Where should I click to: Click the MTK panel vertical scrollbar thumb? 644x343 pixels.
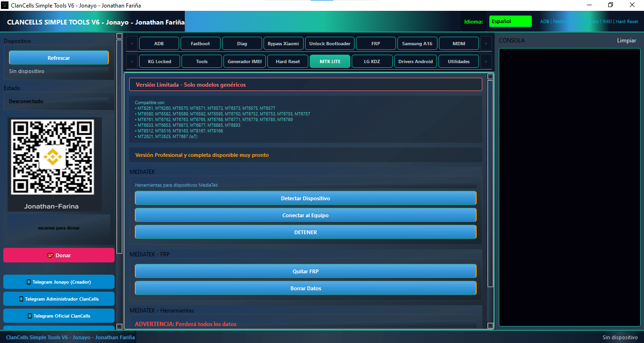tap(490, 184)
